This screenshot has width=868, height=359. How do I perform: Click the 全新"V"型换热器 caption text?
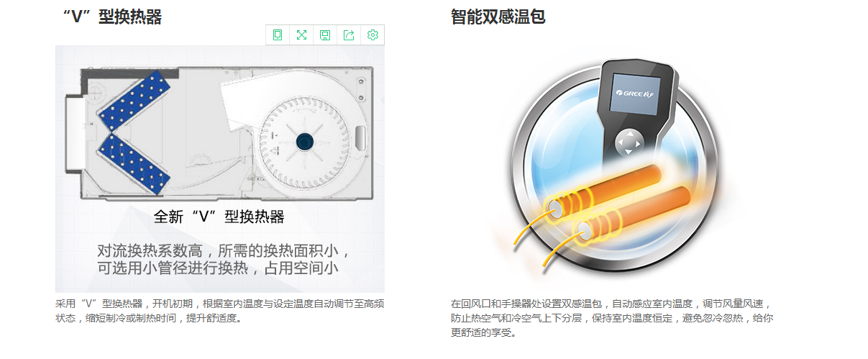pos(219,217)
